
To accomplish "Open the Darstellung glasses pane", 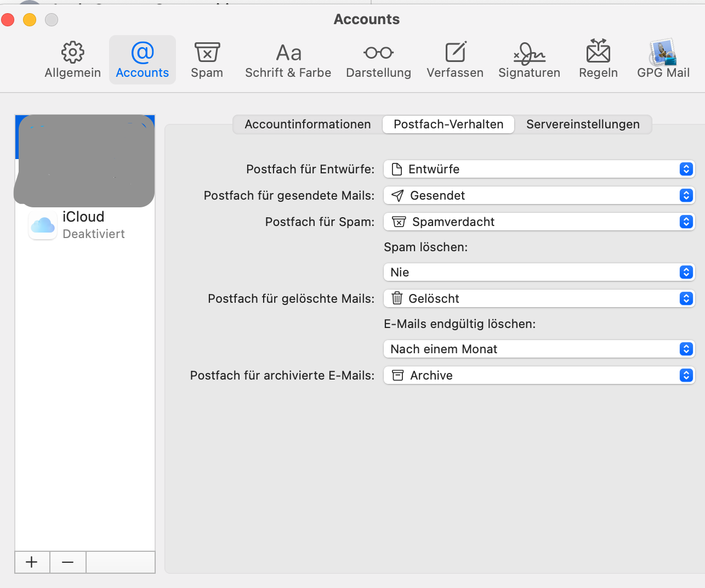I will (378, 60).
